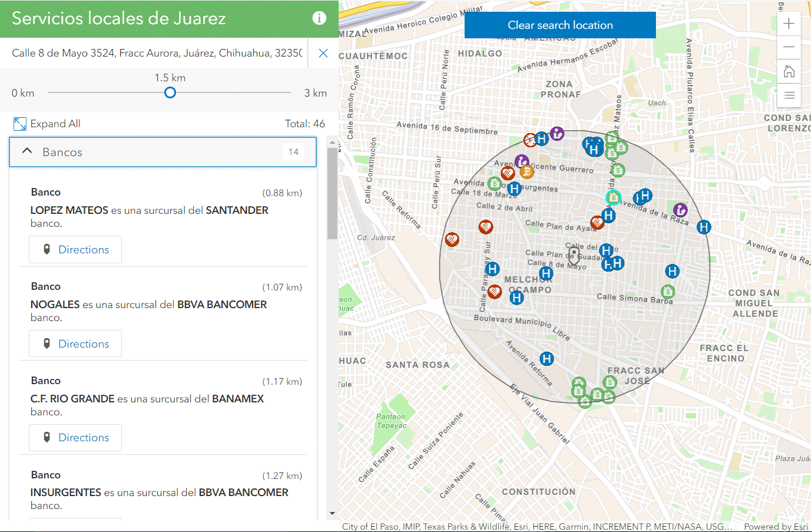Click the info icon in the green header
Viewport: 812px width, 532px height.
319,18
